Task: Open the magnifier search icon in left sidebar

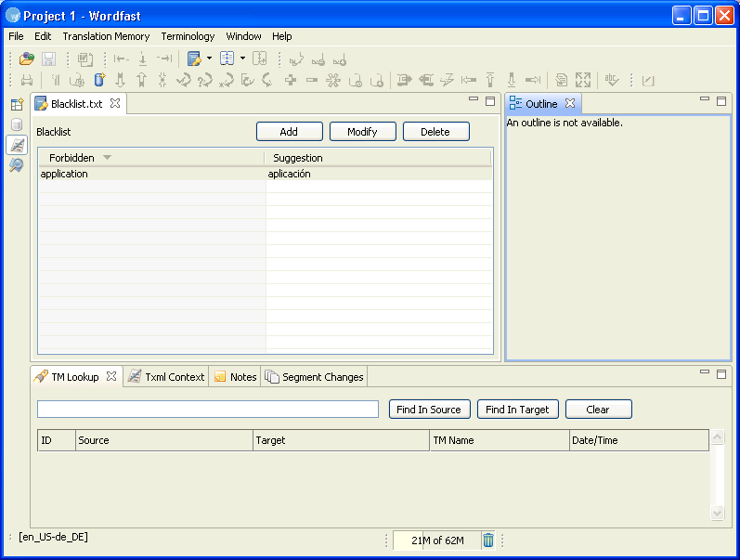Action: point(17,165)
